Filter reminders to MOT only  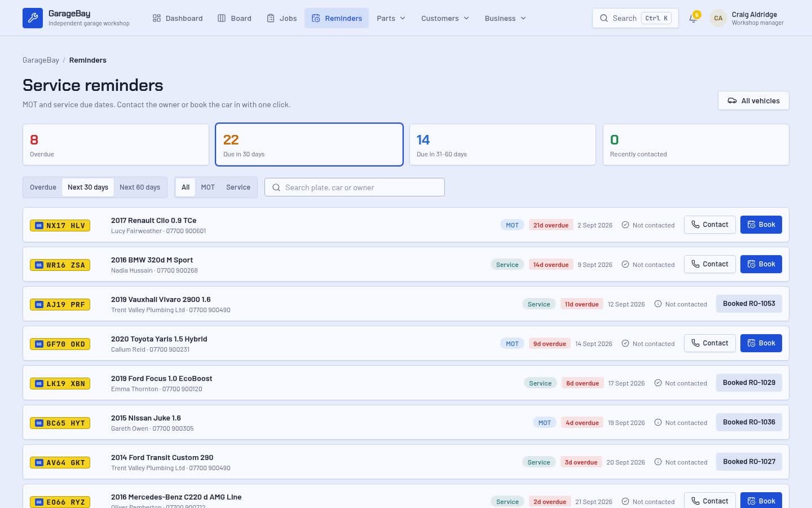pyautogui.click(x=208, y=187)
